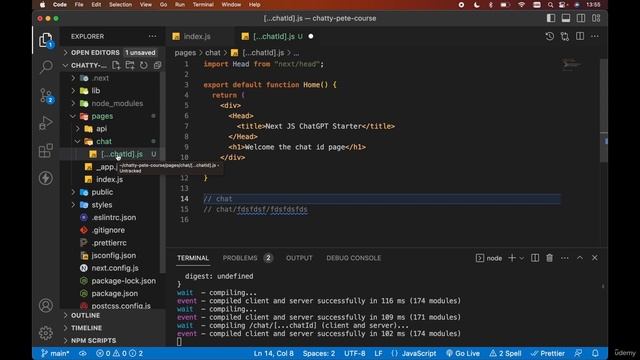Split the terminal panel
The width and height of the screenshot is (640, 360).
(x=535, y=258)
